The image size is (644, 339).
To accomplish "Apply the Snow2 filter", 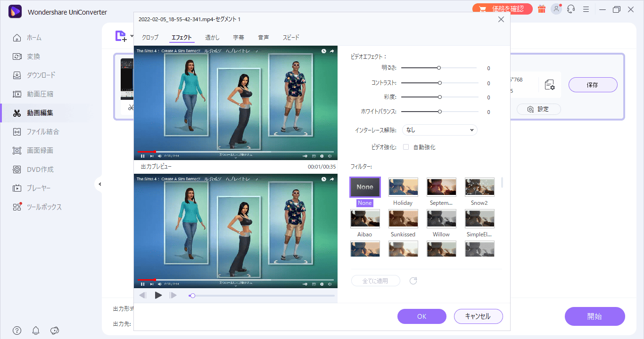I will point(479,187).
